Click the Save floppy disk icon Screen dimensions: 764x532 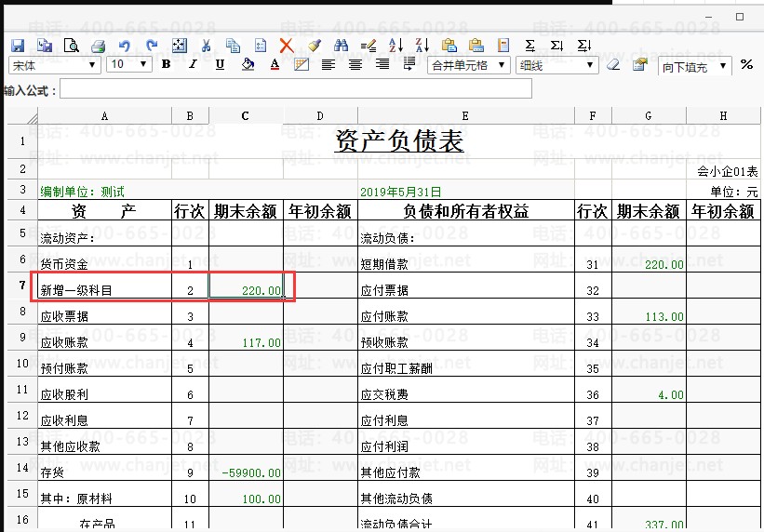pyautogui.click(x=18, y=46)
